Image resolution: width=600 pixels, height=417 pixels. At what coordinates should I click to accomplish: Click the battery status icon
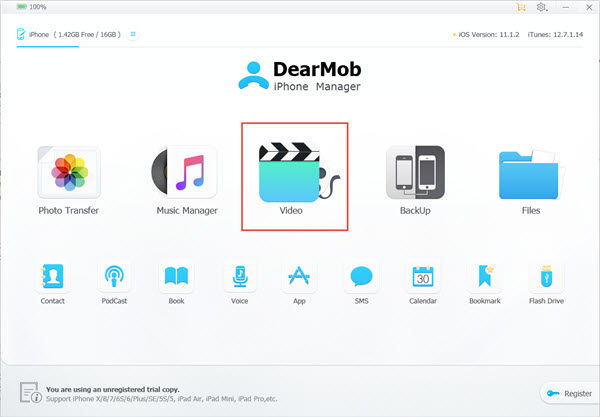point(21,7)
